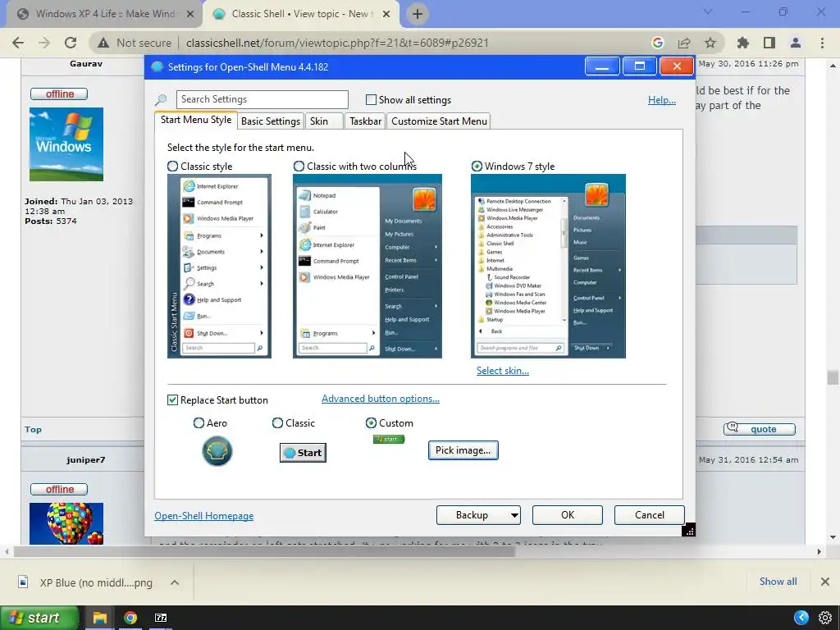Choose the Aero button radio
840x630 pixels.
click(x=199, y=423)
